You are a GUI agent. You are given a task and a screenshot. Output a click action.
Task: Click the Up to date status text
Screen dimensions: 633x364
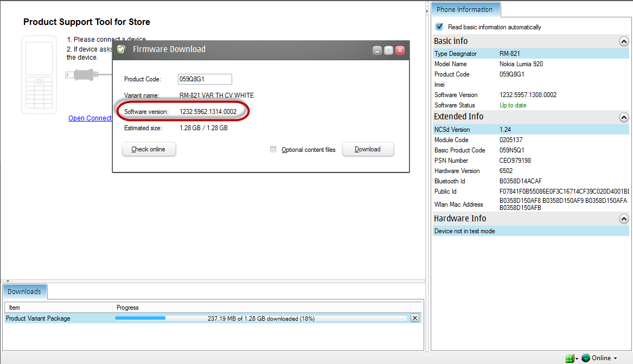click(x=513, y=105)
